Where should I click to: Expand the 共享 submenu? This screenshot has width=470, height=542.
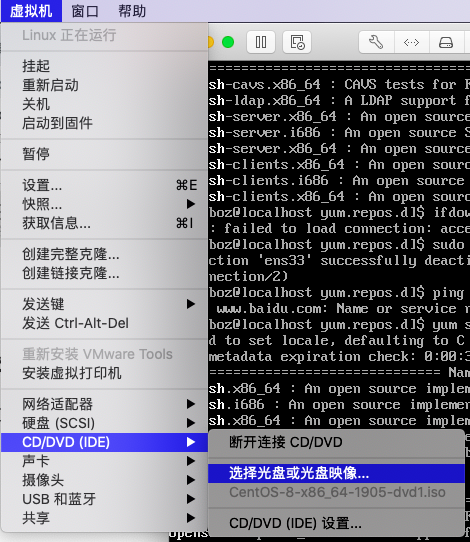[x=104, y=518]
